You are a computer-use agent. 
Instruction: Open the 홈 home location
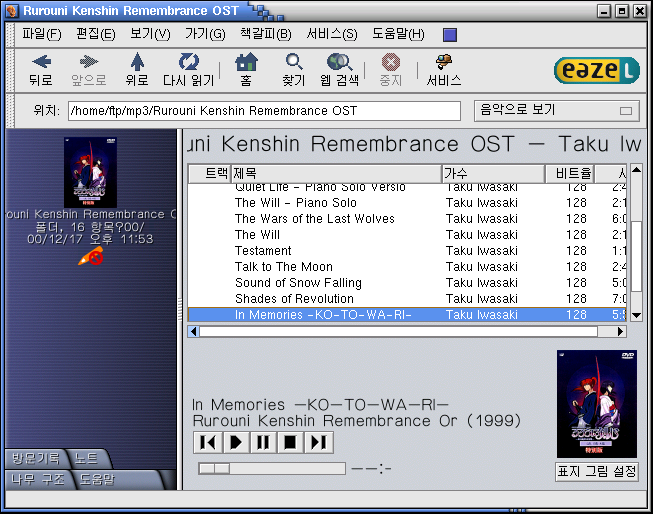246,70
